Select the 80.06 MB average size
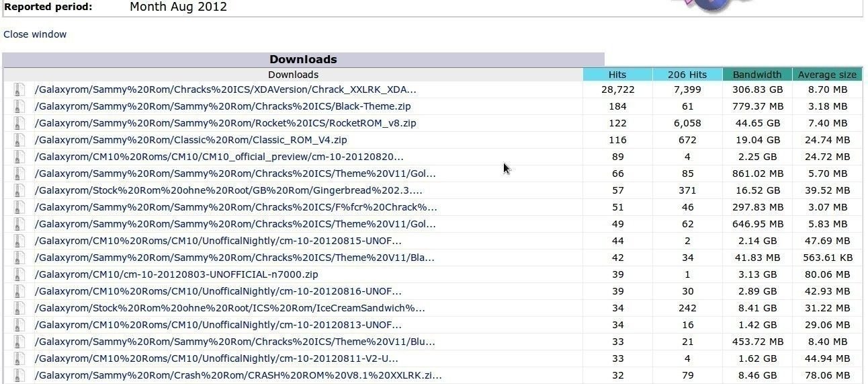The image size is (868, 384). coord(827,274)
